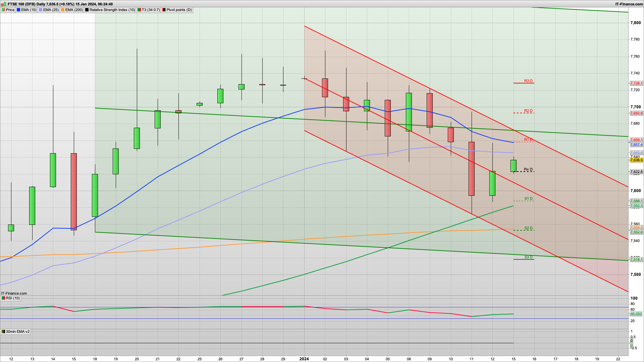Click the yellow 7,636.5 current price tag
This screenshot has height=362, width=644.
636,160
